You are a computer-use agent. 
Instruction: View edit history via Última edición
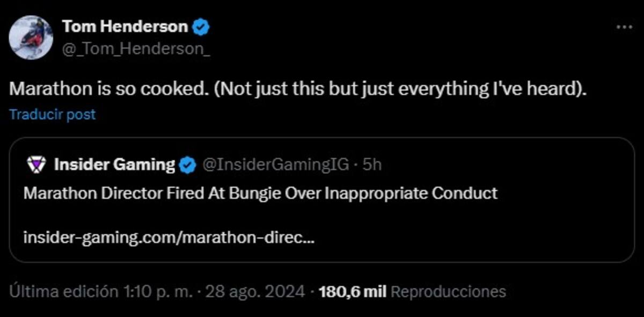click(x=64, y=291)
